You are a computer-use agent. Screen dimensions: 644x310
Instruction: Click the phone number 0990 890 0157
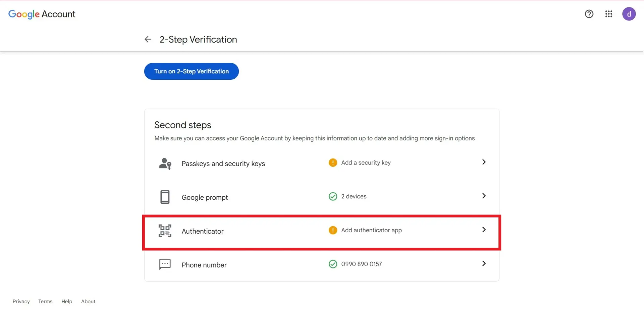click(362, 264)
